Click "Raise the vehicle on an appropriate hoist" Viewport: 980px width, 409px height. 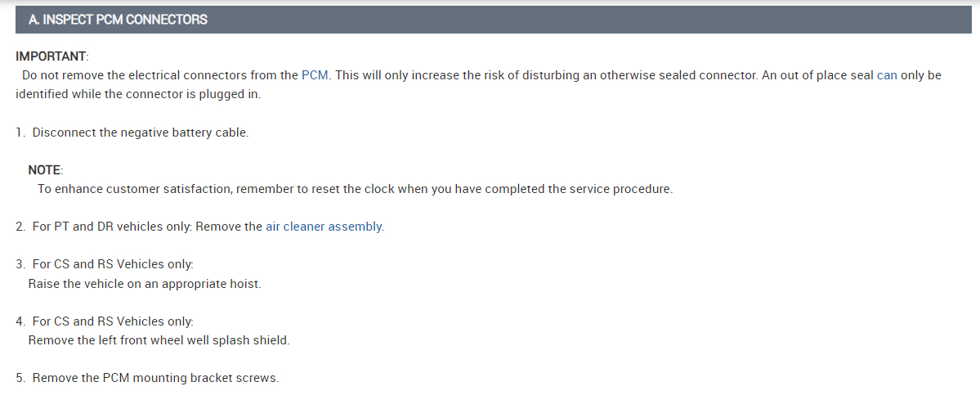coord(145,284)
